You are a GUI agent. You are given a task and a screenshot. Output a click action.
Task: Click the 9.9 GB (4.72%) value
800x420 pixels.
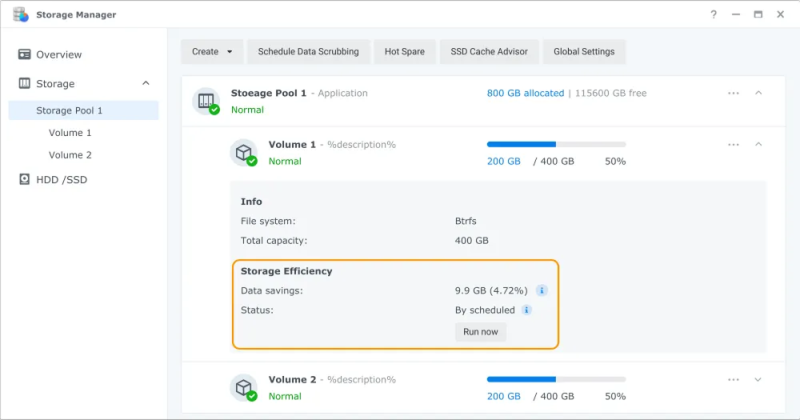click(x=491, y=290)
